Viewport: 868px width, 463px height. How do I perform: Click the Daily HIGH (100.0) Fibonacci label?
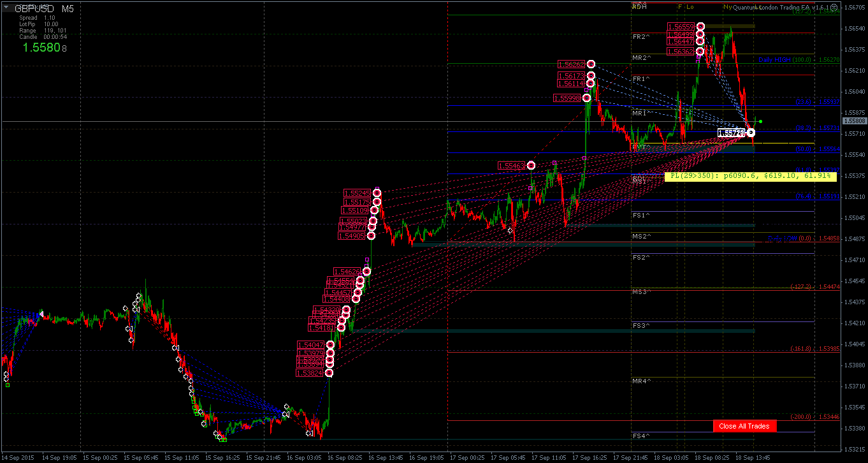[x=785, y=60]
